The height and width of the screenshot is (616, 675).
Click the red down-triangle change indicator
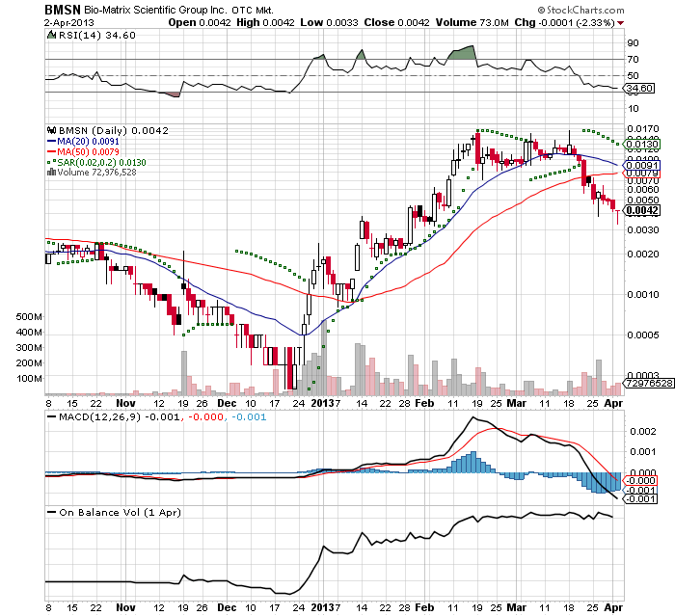(x=620, y=23)
